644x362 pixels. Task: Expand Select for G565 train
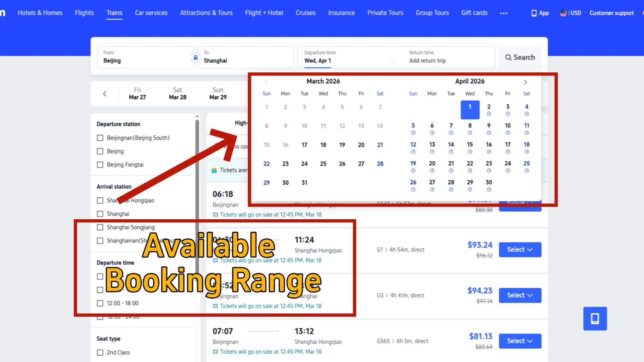(520, 341)
